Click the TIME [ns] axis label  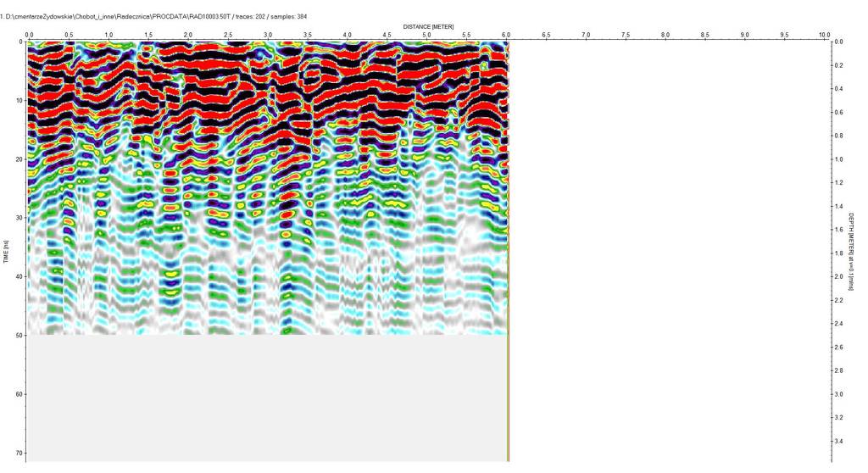point(6,251)
